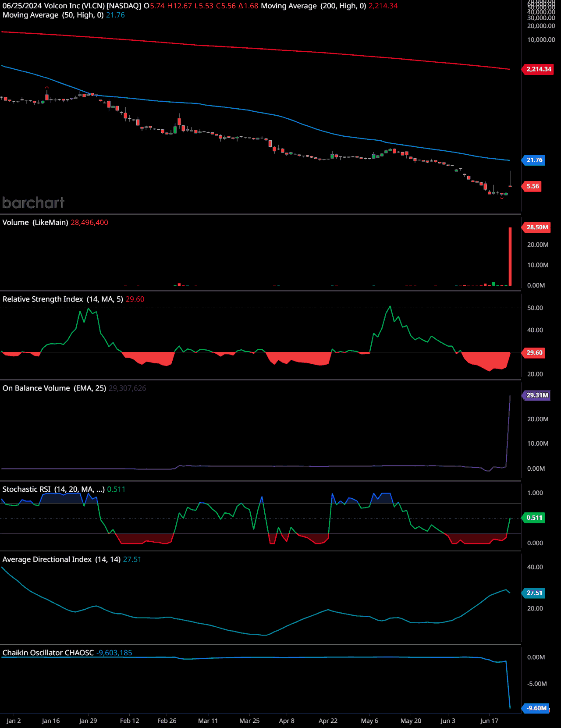Click the Apr 22 date on time axis
The height and width of the screenshot is (728, 561).
pyautogui.click(x=328, y=721)
